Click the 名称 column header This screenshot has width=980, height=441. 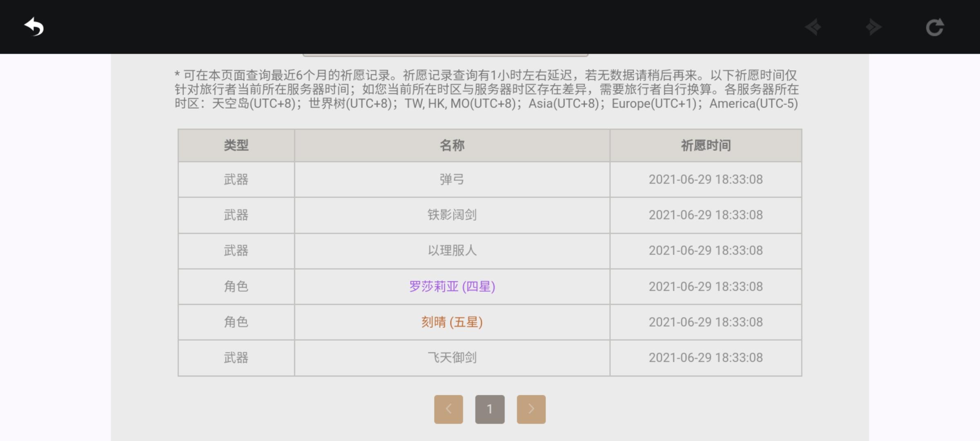(x=452, y=145)
